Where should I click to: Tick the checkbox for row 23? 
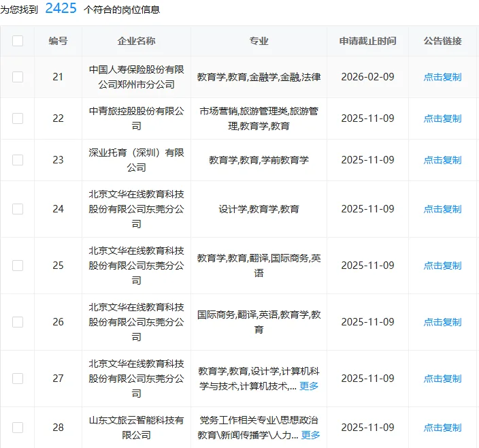pos(18,160)
